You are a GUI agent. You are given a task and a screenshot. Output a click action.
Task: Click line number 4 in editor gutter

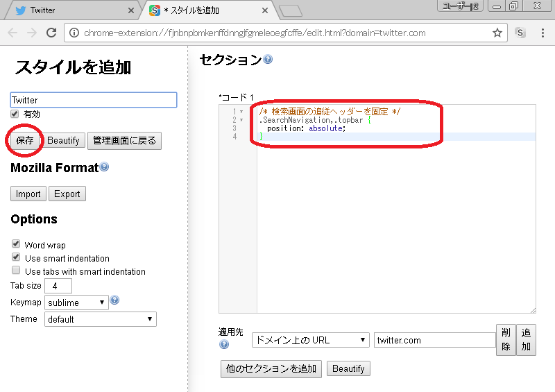tap(234, 137)
